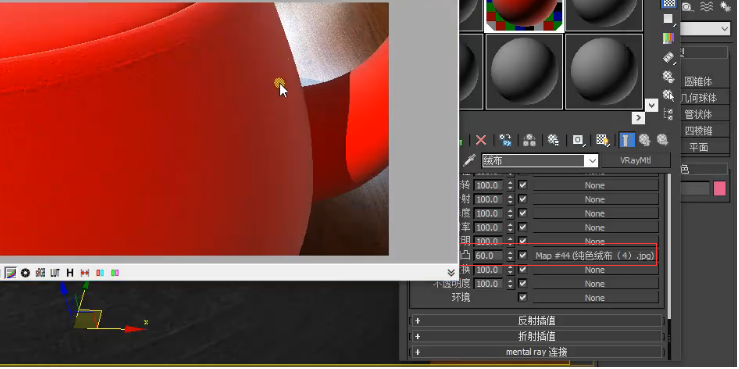Click the Go to Parent icon
The height and width of the screenshot is (369, 739).
[645, 140]
